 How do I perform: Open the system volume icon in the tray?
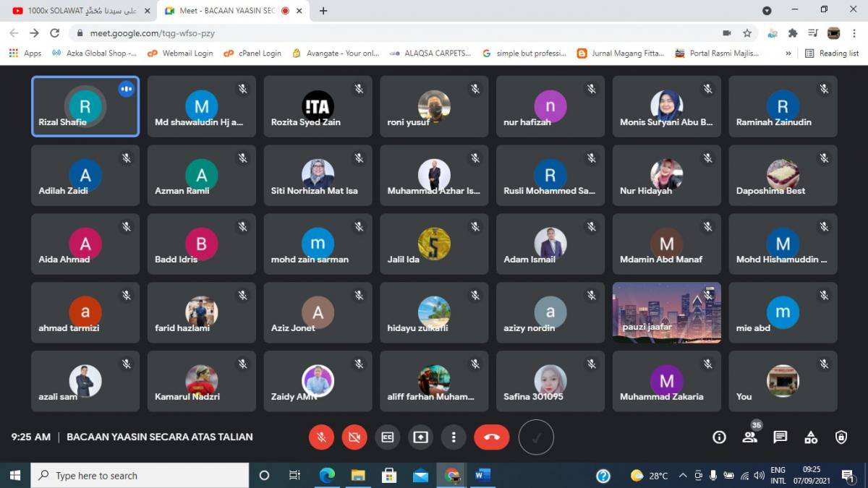759,475
